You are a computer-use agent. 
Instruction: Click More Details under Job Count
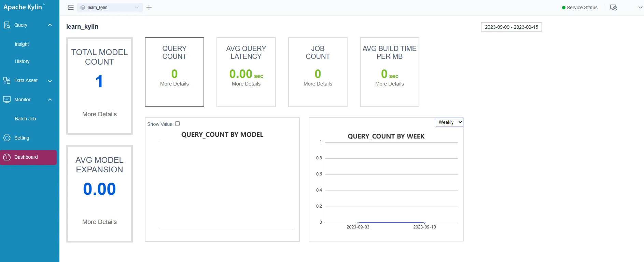[x=318, y=84]
